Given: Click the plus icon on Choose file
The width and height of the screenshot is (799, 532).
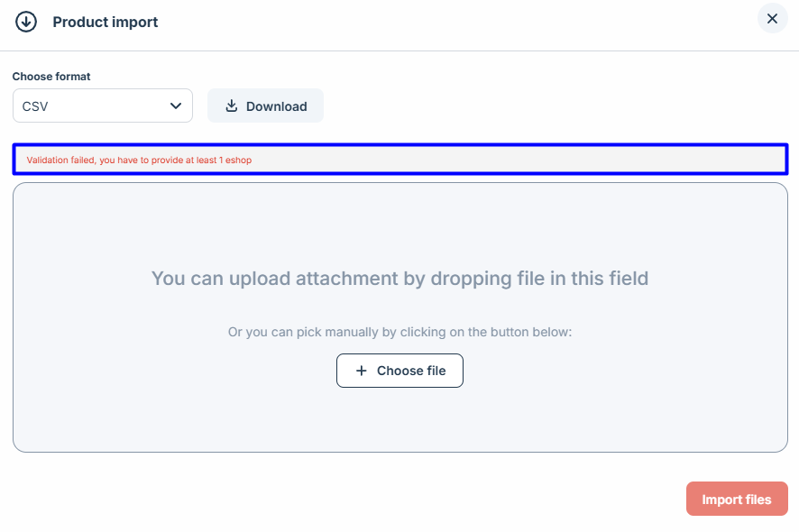Looking at the screenshot, I should 362,371.
